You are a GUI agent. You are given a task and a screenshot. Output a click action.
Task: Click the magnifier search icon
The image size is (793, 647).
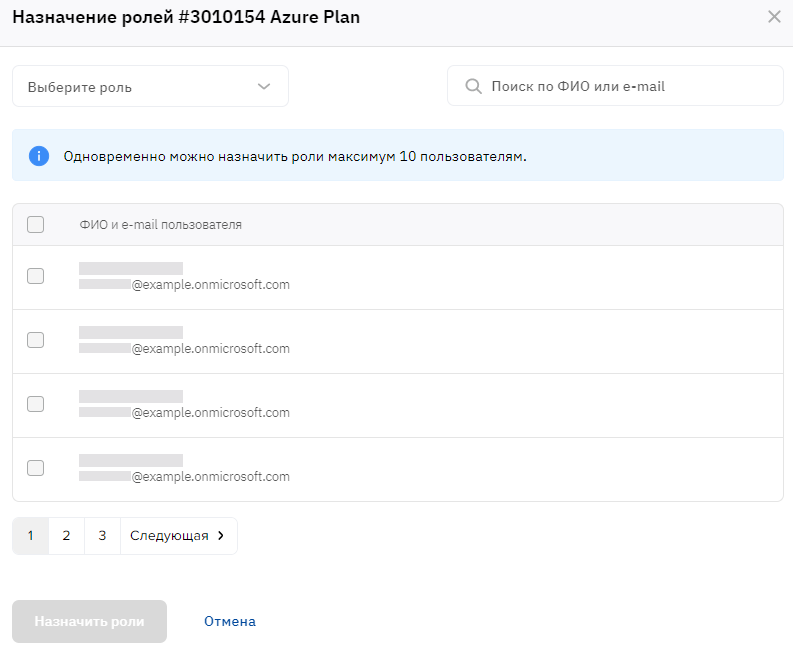[474, 87]
